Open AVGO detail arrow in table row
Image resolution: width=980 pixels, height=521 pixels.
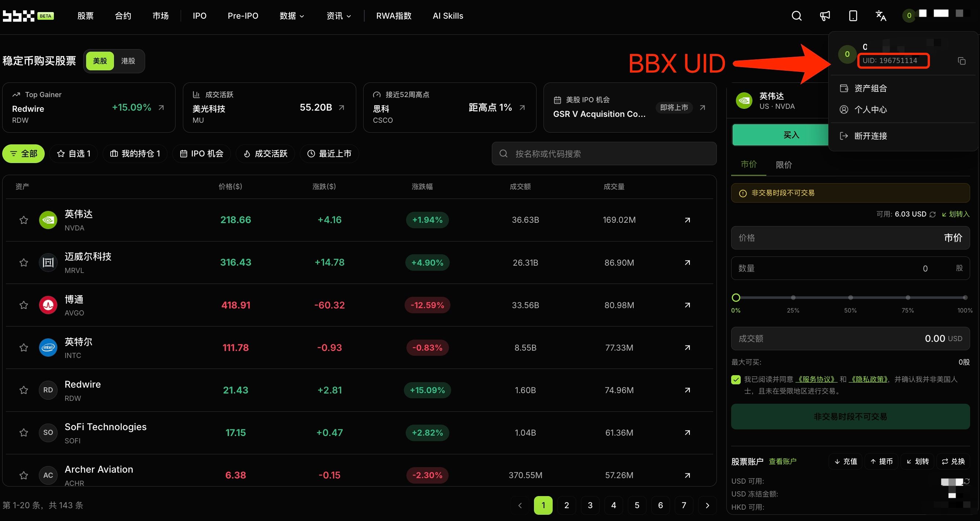point(687,305)
